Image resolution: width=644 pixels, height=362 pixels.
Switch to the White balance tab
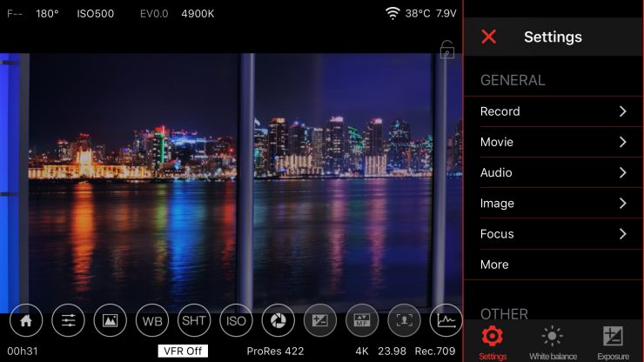pos(553,342)
